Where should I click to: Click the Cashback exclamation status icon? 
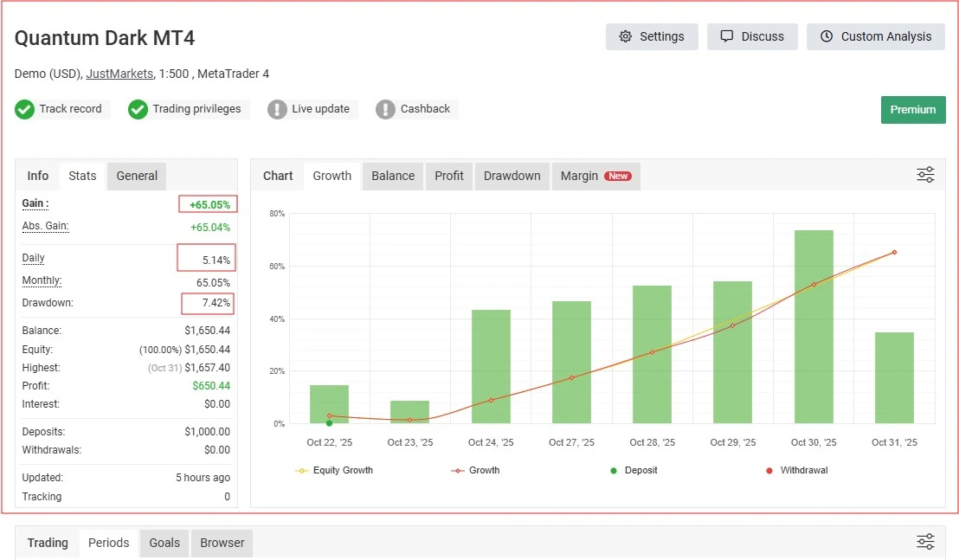[385, 110]
